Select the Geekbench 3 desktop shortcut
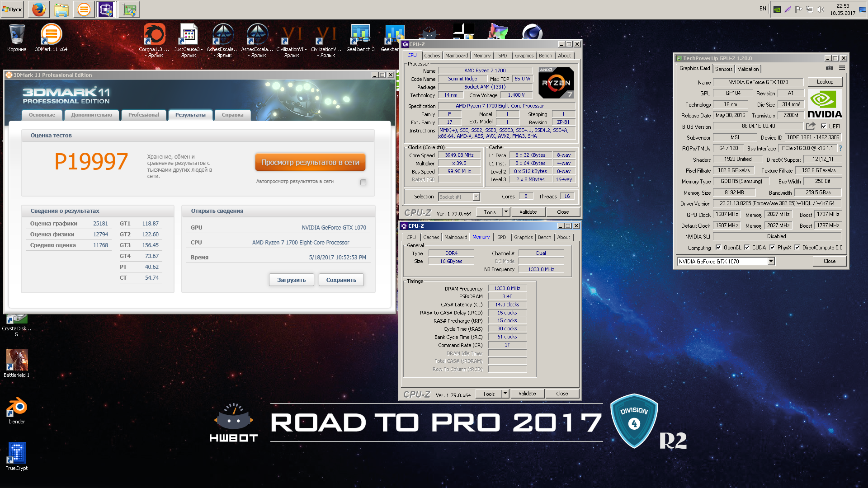 [360, 38]
